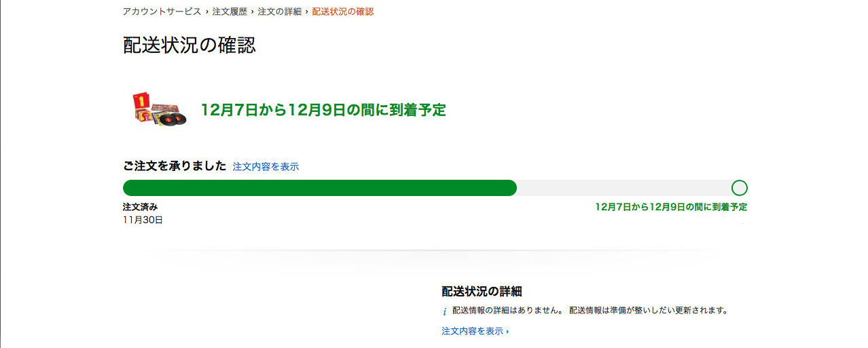This screenshot has width=868, height=348.
Task: Select the orange 配送状況の確認 breadcrumb item
Action: point(342,12)
